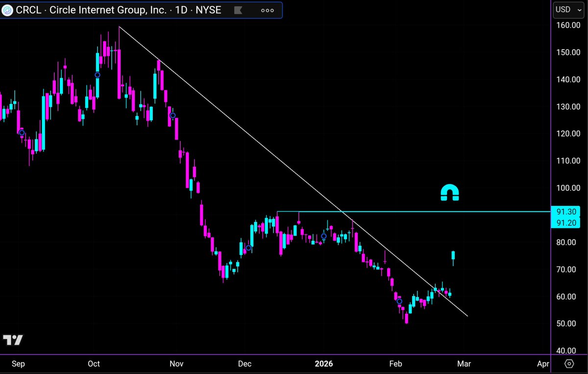
Task: Click 100.00 on the price scale
Action: click(569, 188)
